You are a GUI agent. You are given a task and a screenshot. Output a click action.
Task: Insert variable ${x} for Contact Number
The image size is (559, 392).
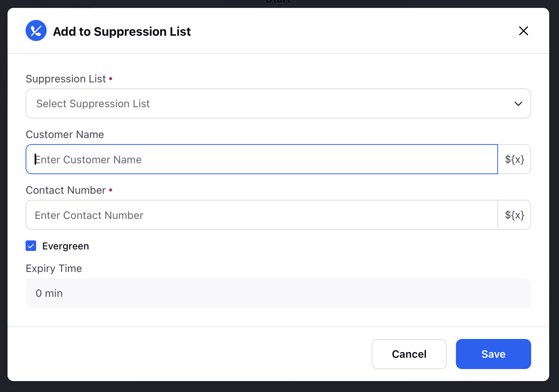point(514,215)
